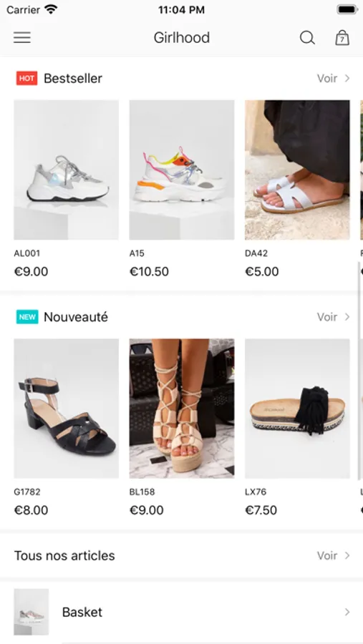Expand Bestseller with its chevron arrow
363x644 pixels.
coord(347,78)
